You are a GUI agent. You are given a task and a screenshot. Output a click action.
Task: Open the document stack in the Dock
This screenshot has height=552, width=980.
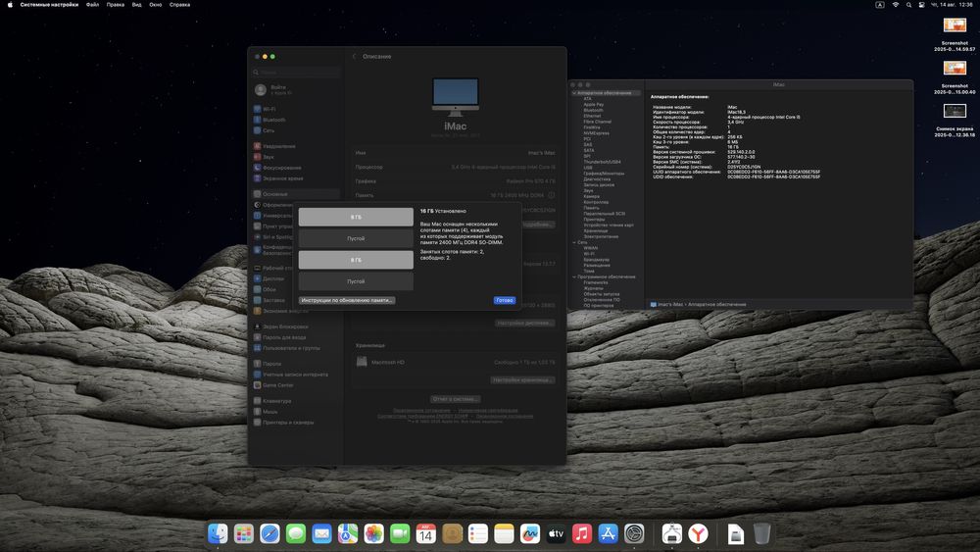pyautogui.click(x=736, y=533)
